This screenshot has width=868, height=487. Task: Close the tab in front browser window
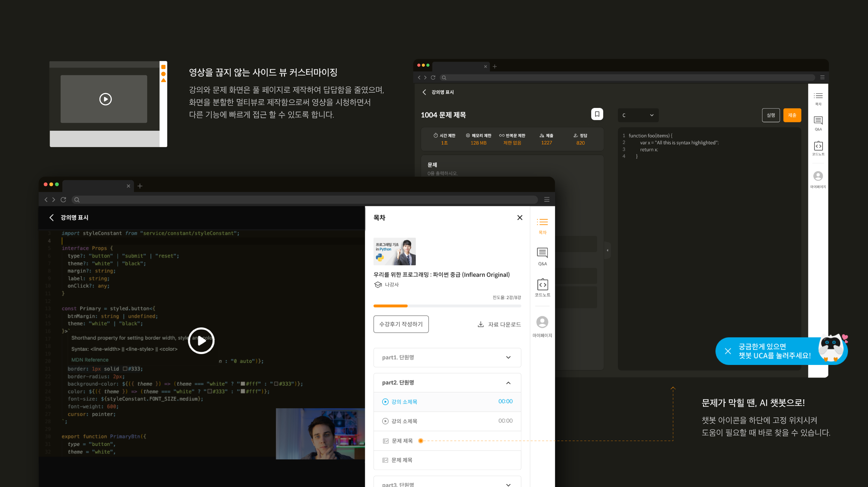128,186
